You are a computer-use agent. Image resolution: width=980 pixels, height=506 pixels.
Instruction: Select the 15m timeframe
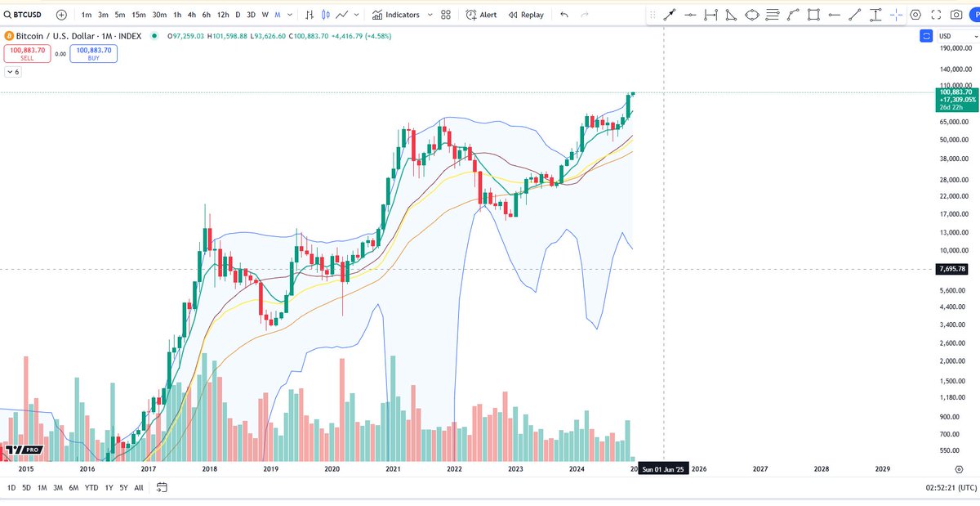pos(139,15)
